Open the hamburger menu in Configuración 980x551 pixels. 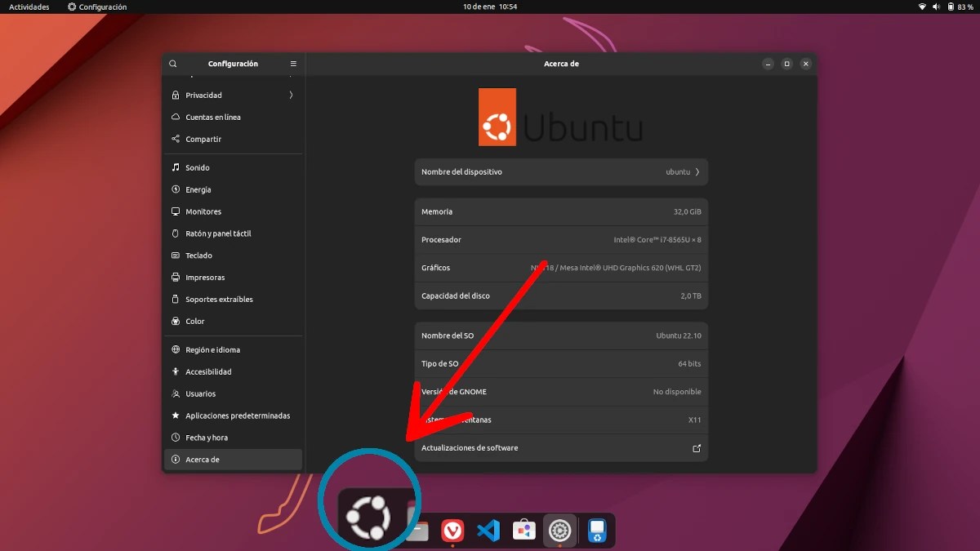[x=292, y=63]
